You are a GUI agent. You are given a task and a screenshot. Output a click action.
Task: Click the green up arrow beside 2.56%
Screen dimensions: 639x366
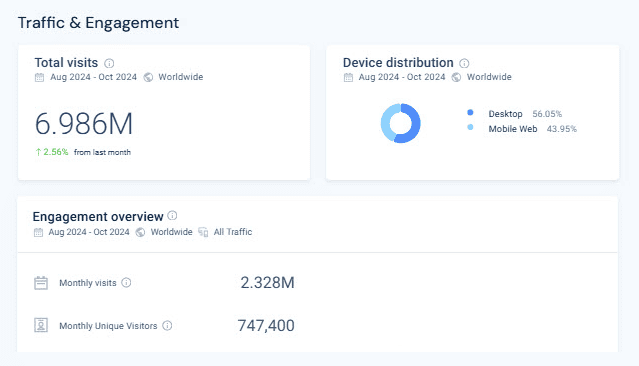coord(38,152)
